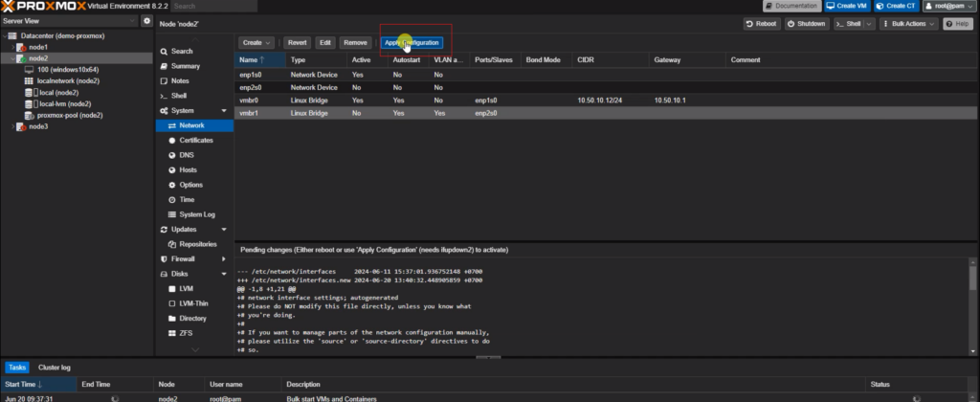This screenshot has width=980, height=402.
Task: Open the root@pam user menu
Action: 948,6
